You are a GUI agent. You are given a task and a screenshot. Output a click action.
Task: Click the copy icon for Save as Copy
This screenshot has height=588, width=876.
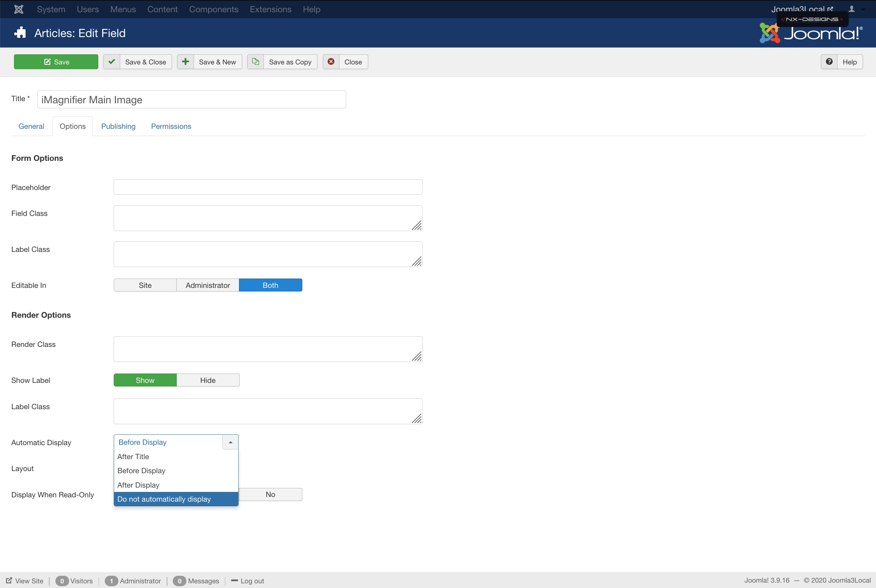[256, 62]
